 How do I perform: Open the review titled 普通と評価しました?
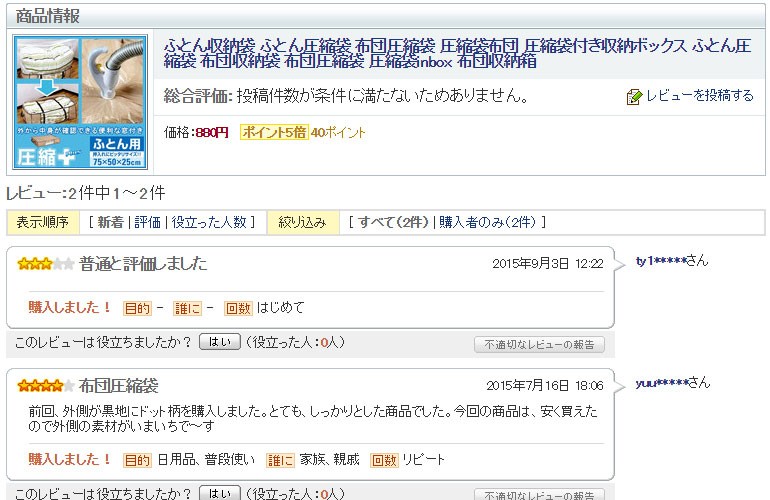tap(143, 264)
